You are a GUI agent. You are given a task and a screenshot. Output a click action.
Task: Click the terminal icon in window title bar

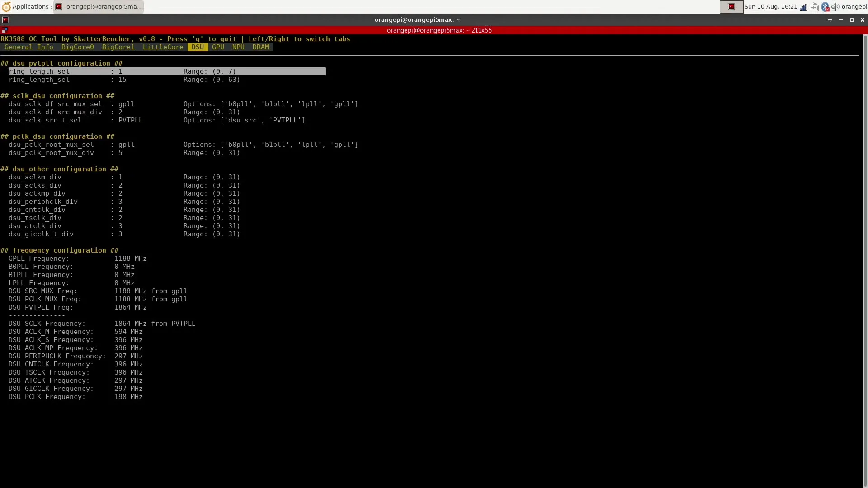click(x=5, y=20)
